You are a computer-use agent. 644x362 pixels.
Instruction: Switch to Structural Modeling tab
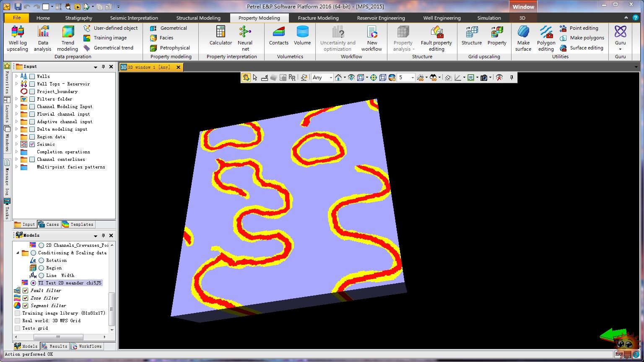198,18
